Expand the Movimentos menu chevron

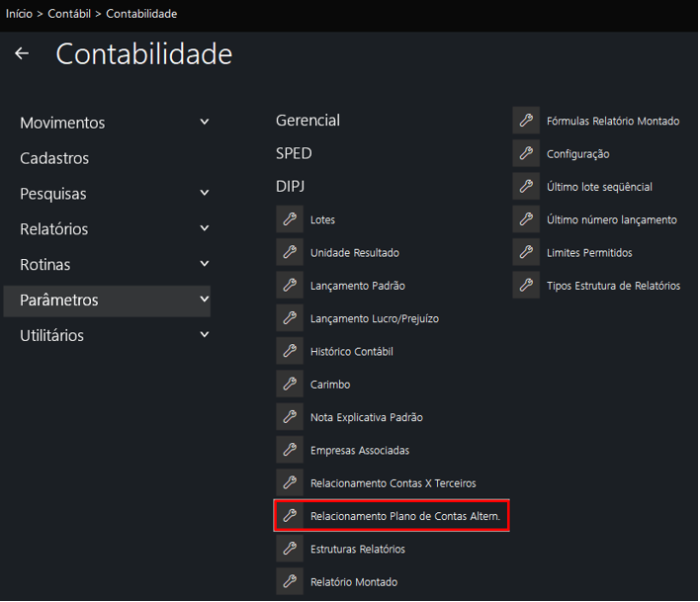pyautogui.click(x=205, y=123)
